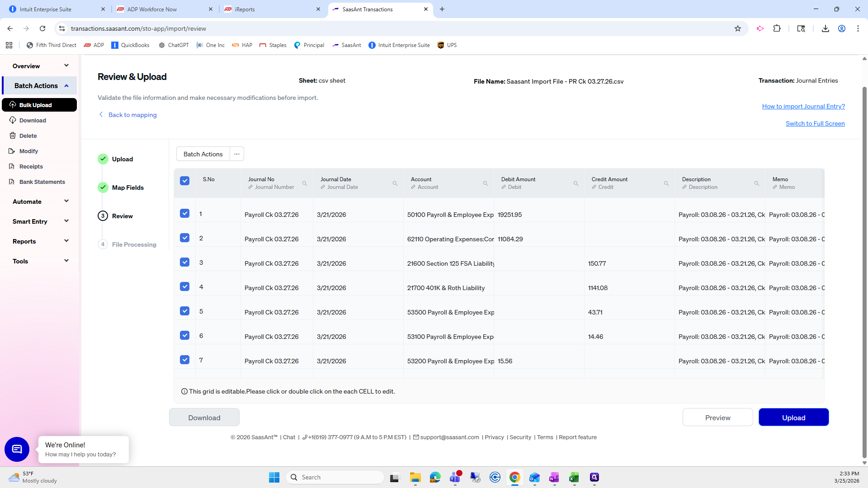This screenshot has width=868, height=488.
Task: Uncheck the select-all header checkbox
Action: 184,181
